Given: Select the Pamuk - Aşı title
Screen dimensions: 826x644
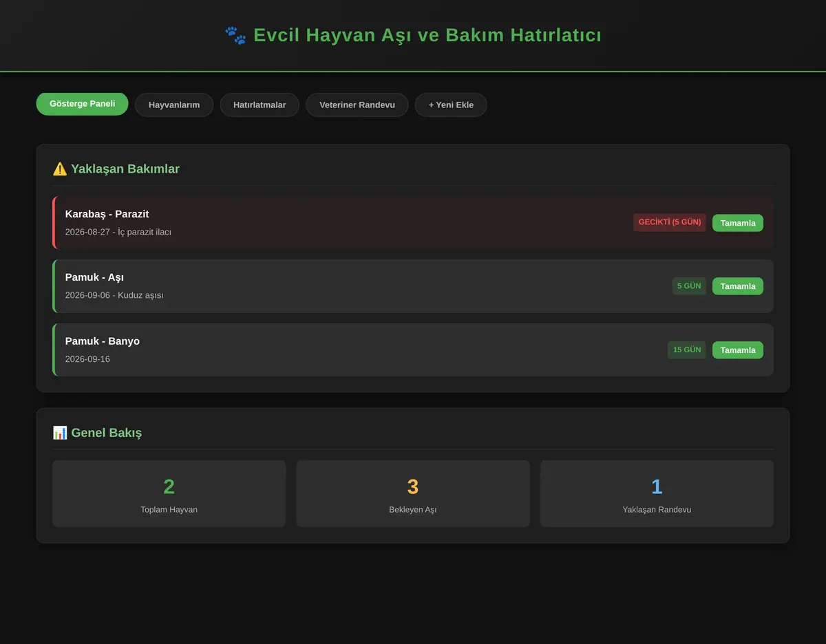Looking at the screenshot, I should tap(94, 277).
